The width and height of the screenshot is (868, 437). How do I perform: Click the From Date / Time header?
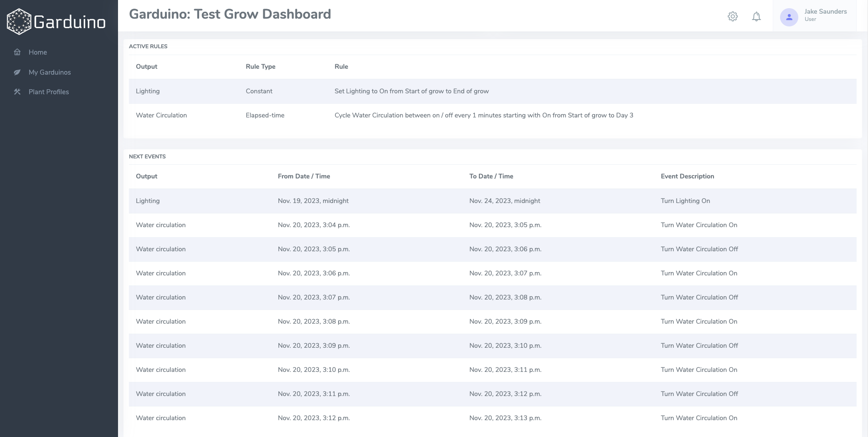[304, 176]
